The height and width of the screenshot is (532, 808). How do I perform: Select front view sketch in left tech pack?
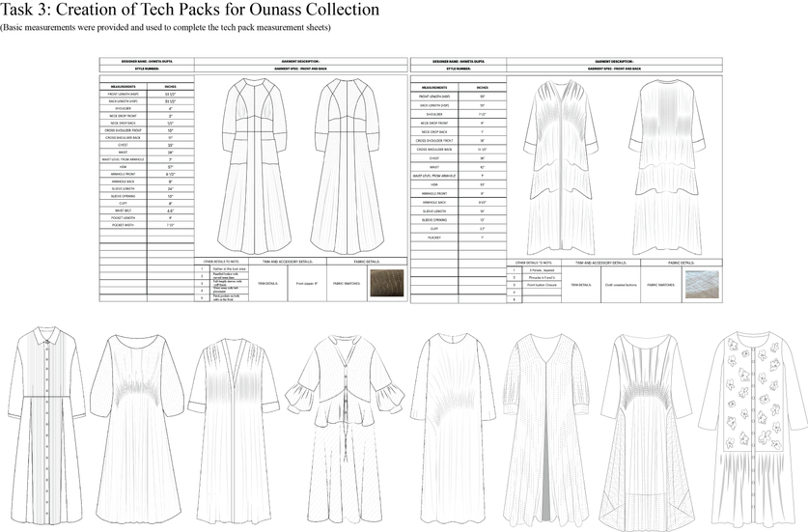point(254,166)
